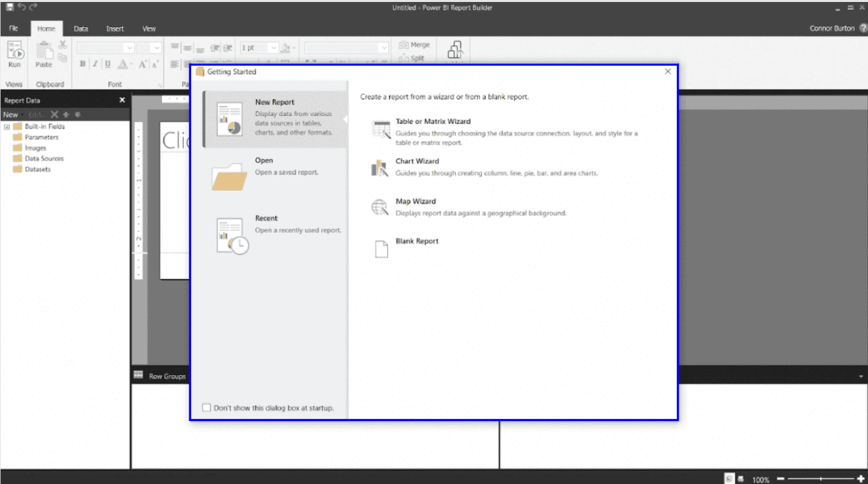Viewport: 868px width, 484px height.
Task: Click Open to open a saved report
Action: (263, 160)
